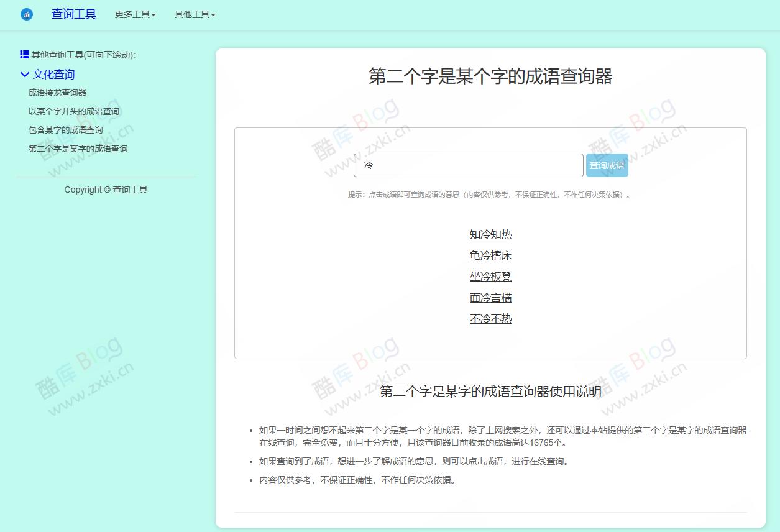
Task: Click the site logo icon in the navbar
Action: [x=26, y=14]
